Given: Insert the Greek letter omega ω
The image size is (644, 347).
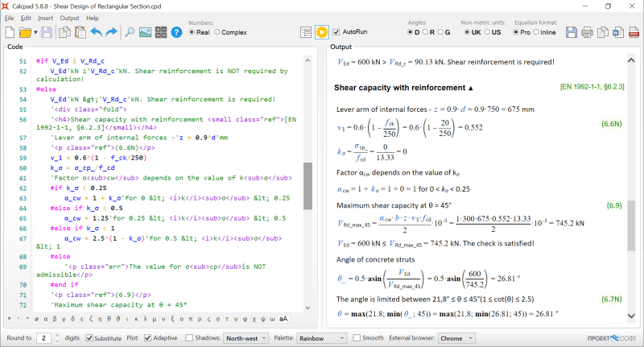Looking at the screenshot, I should pyautogui.click(x=272, y=319).
